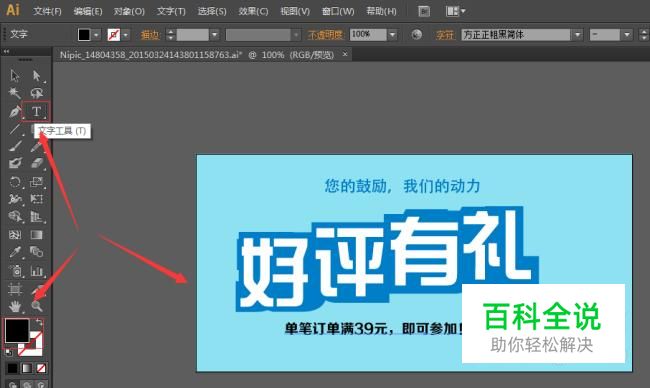This screenshot has height=388, width=650.
Task: Open the stroke weight dropdown
Action: [214, 35]
